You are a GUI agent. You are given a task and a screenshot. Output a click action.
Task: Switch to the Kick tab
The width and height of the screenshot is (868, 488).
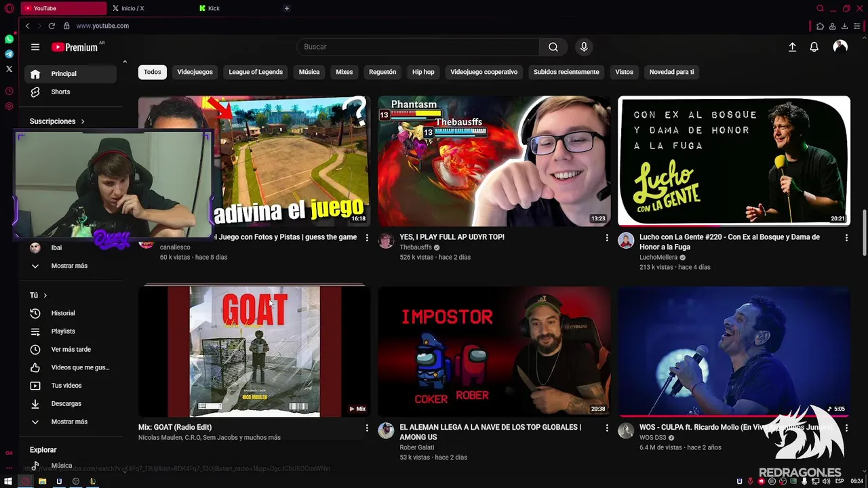237,8
